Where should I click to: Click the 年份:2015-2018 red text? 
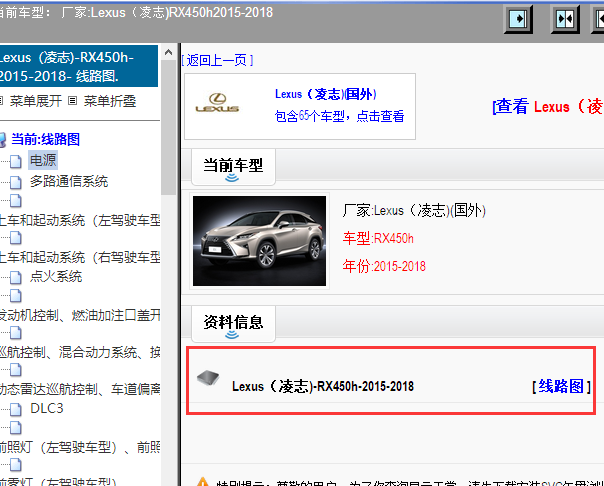pos(384,266)
